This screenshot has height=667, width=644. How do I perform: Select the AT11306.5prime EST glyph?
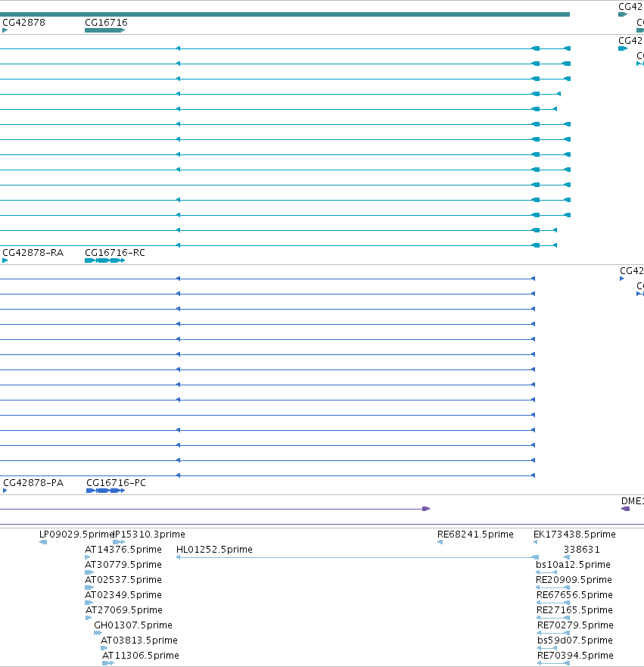pos(108,663)
